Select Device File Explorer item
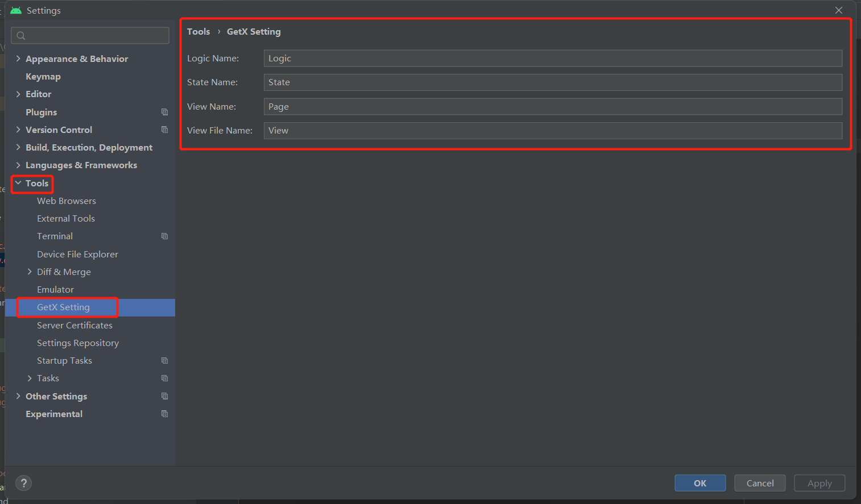 point(77,254)
